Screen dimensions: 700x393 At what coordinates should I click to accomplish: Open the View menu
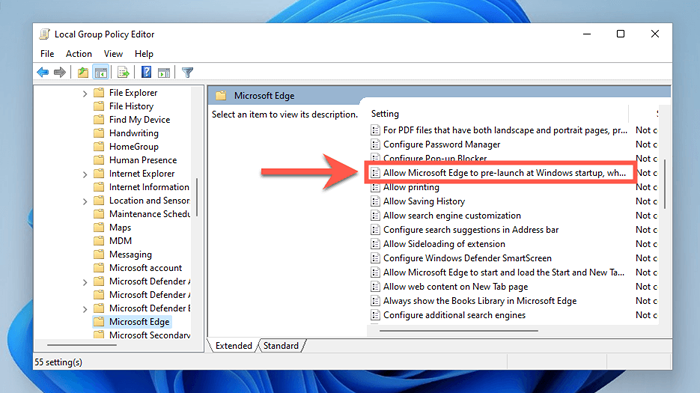(x=113, y=54)
